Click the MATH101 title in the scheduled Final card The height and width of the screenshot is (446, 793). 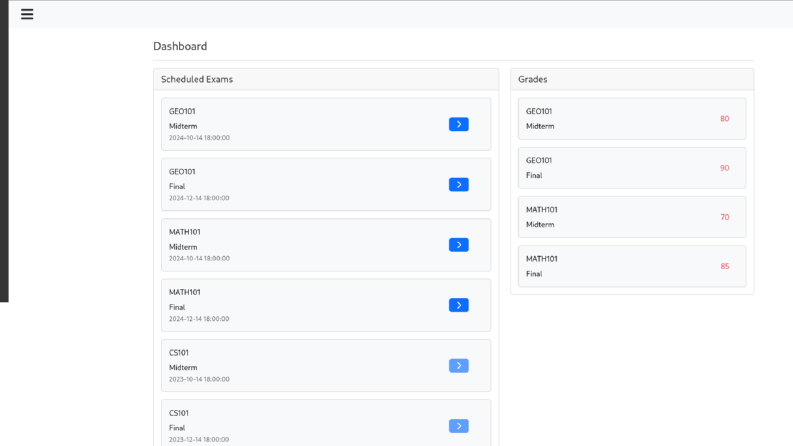(x=185, y=292)
